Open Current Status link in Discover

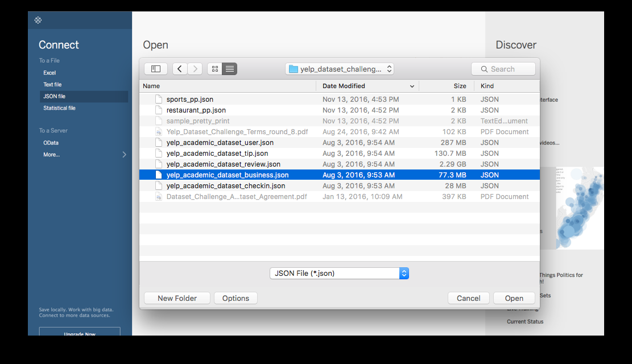click(x=525, y=322)
